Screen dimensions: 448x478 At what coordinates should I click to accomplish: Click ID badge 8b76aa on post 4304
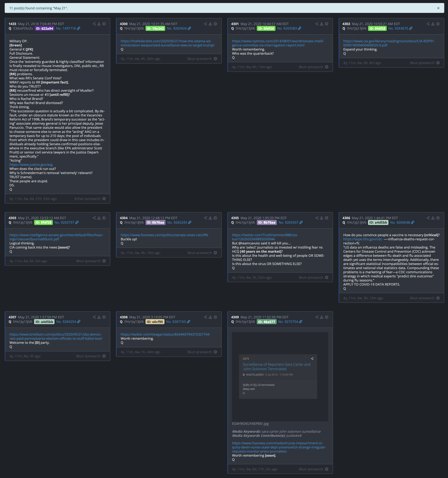155,222
